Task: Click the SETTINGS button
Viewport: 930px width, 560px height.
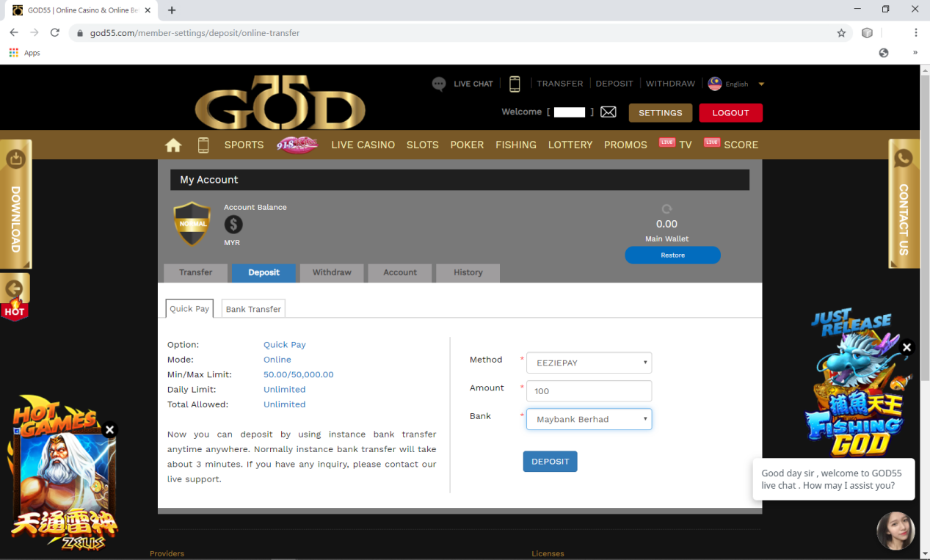Action: 660,113
